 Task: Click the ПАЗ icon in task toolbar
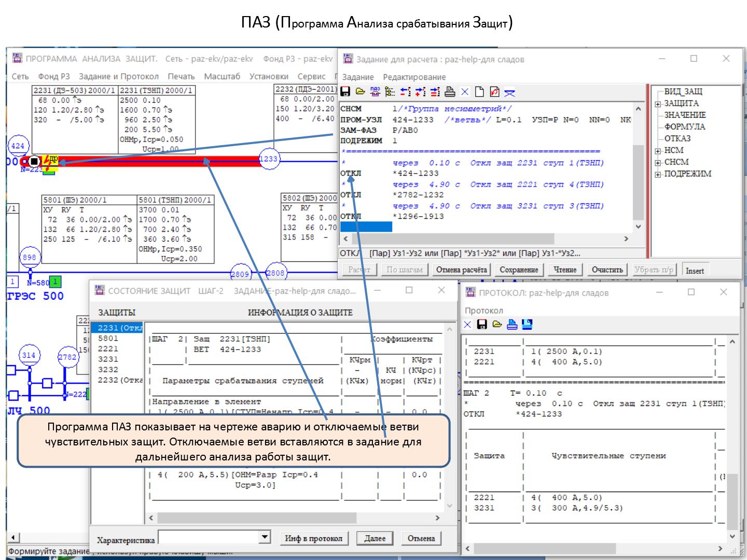pos(375,92)
